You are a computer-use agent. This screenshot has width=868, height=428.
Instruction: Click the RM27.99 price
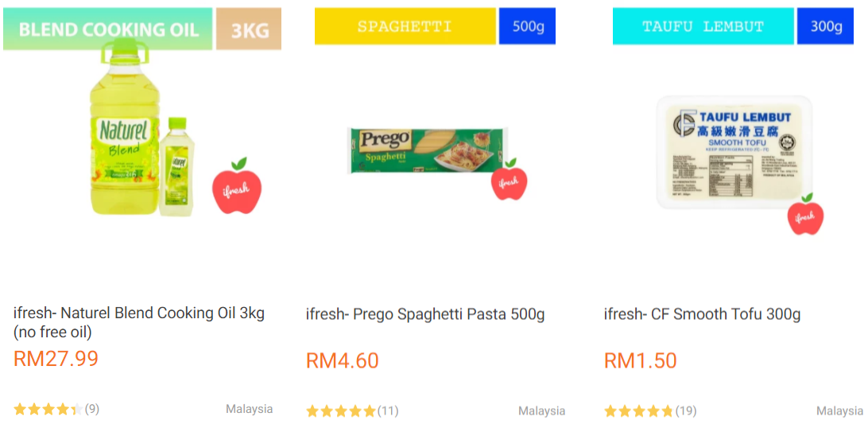[56, 359]
